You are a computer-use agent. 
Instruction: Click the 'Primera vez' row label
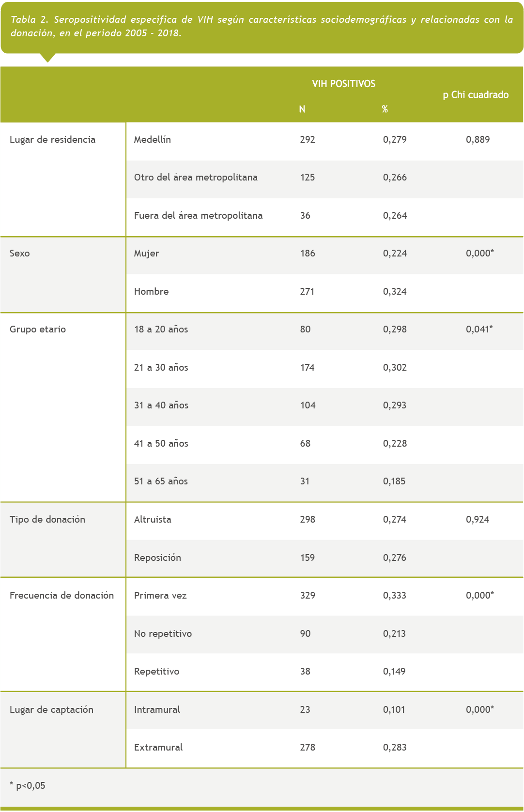[160, 596]
